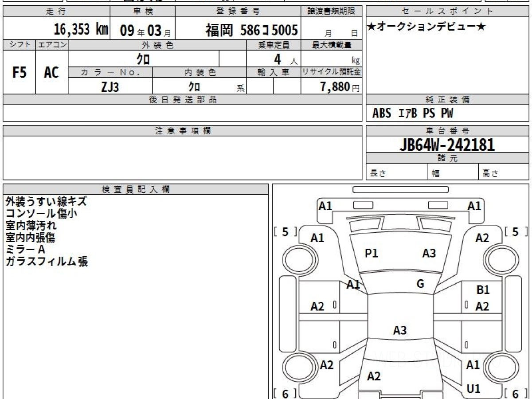Click the 車台番号 header
The height and width of the screenshot is (399, 532).
(447, 131)
